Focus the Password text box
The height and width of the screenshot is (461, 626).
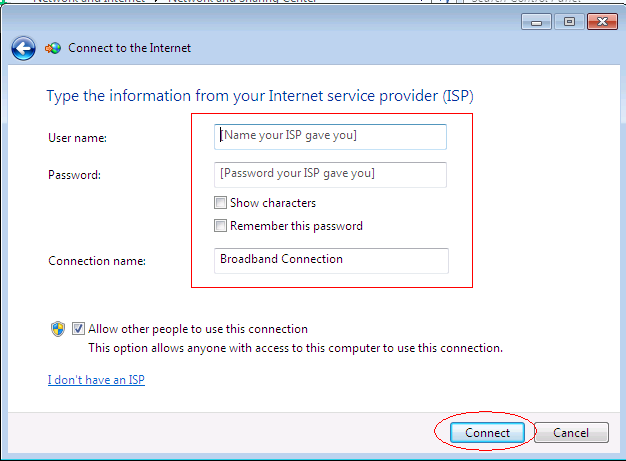pos(330,175)
